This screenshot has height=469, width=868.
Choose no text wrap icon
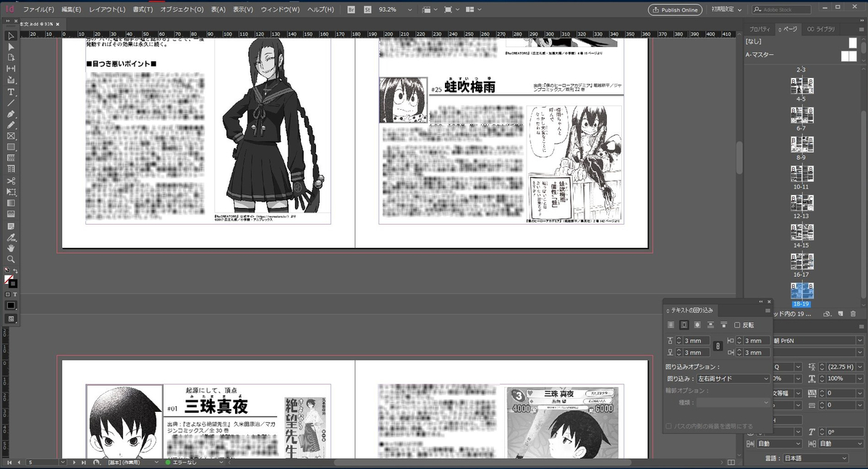pos(671,325)
